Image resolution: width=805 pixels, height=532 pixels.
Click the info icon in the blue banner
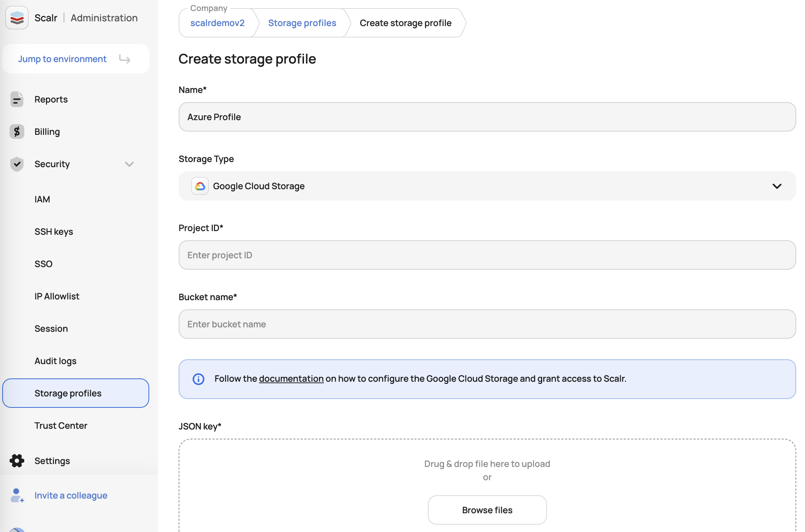198,379
